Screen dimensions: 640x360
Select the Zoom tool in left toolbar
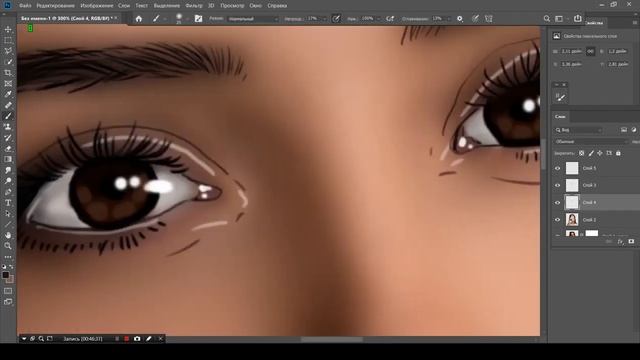point(8,246)
